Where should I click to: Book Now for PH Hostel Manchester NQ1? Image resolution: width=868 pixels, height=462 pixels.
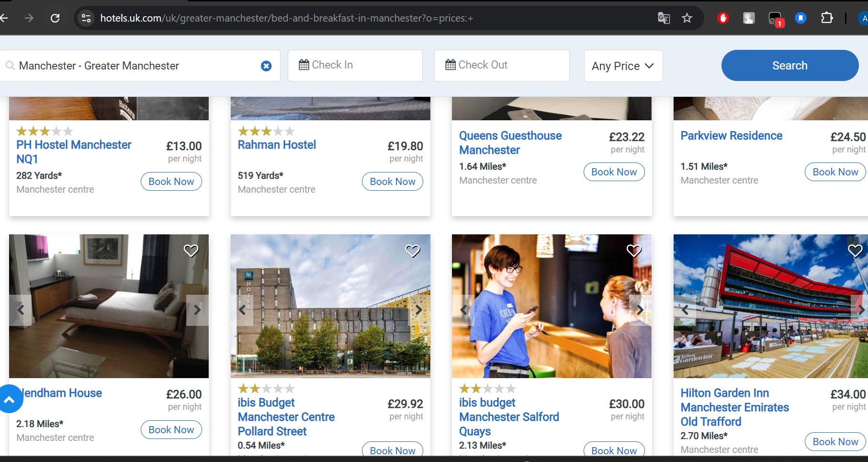coord(171,182)
